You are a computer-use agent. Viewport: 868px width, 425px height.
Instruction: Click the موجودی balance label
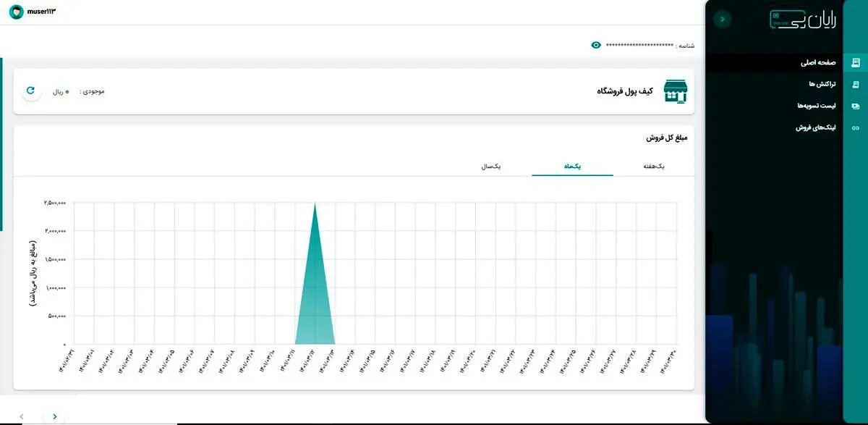click(x=92, y=92)
